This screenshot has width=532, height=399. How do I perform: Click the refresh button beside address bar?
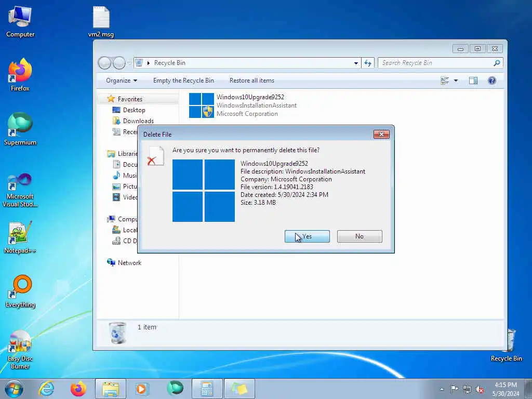click(x=368, y=63)
